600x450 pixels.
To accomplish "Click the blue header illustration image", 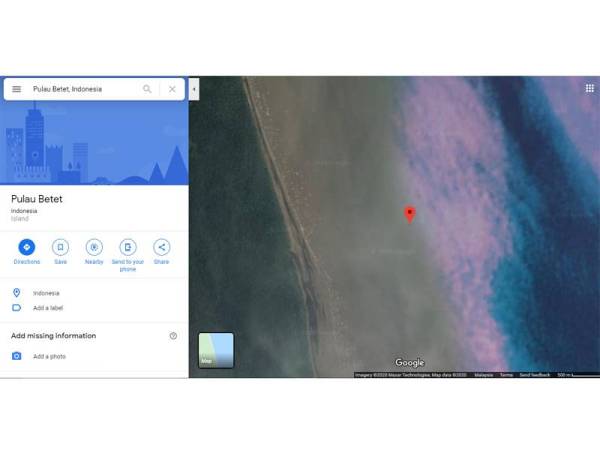I will (x=94, y=143).
